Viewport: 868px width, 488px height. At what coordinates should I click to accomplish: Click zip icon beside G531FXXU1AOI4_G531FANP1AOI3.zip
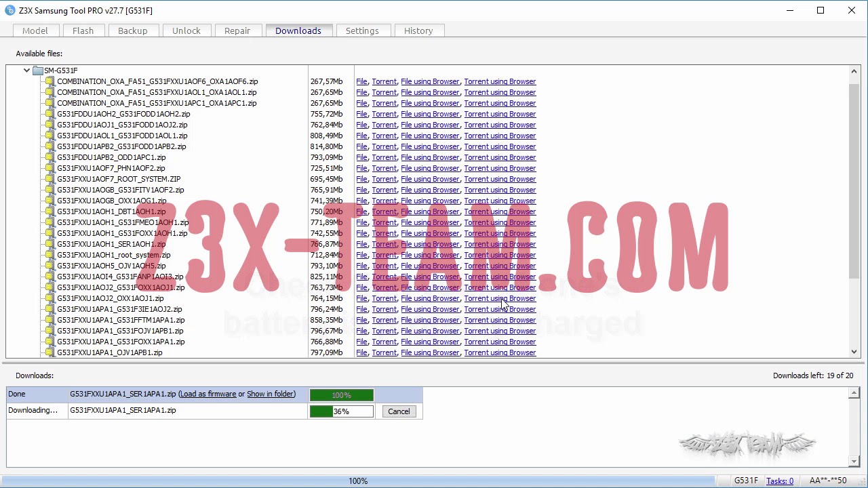point(50,277)
